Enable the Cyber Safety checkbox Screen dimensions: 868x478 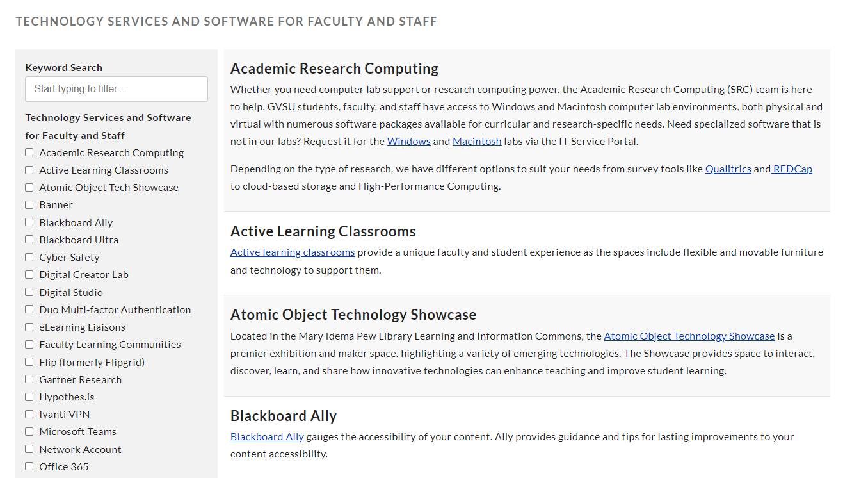pyautogui.click(x=29, y=257)
